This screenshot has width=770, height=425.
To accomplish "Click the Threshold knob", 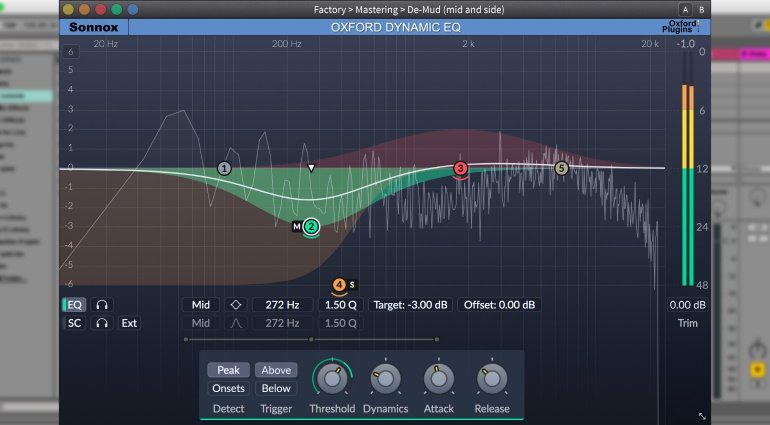I will 331,378.
